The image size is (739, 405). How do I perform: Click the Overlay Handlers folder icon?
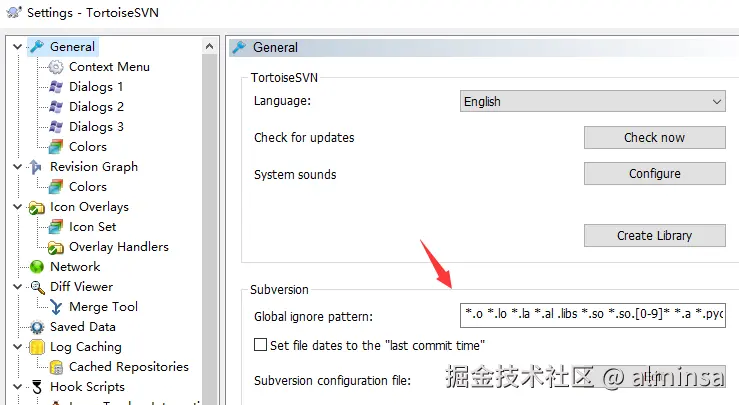click(56, 247)
